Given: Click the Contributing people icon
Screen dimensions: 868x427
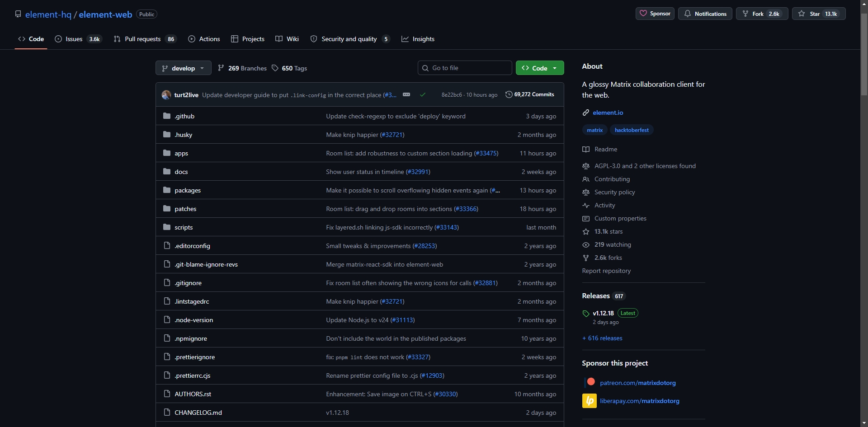Looking at the screenshot, I should tap(586, 179).
